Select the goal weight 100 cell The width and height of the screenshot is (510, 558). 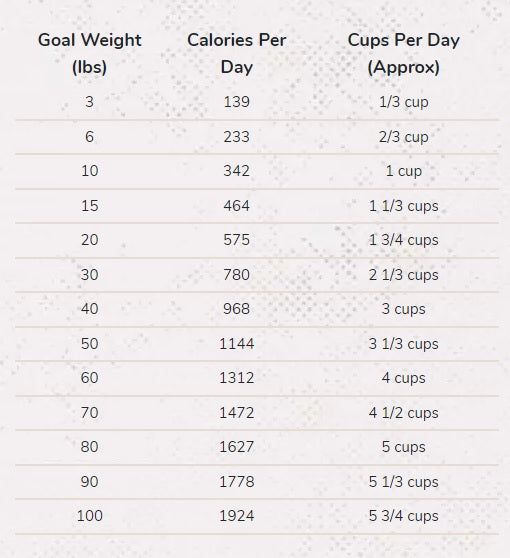pyautogui.click(x=89, y=516)
